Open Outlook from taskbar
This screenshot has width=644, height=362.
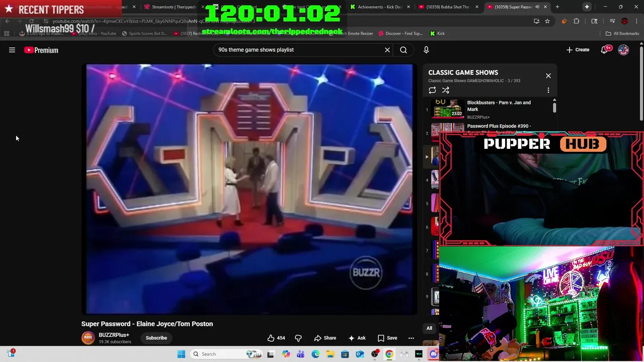tap(360, 354)
